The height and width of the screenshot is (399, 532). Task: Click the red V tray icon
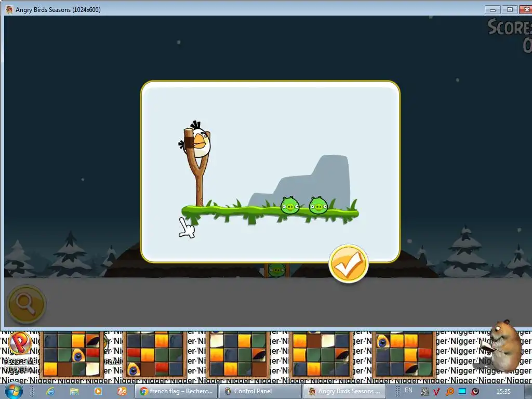(436, 392)
